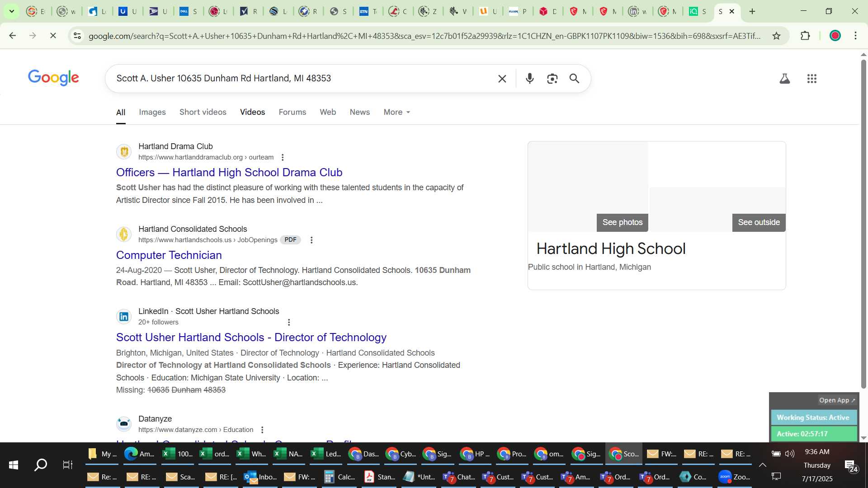Expand the More search filters dropdown
Viewport: 868px width, 488px height.
coord(397,112)
